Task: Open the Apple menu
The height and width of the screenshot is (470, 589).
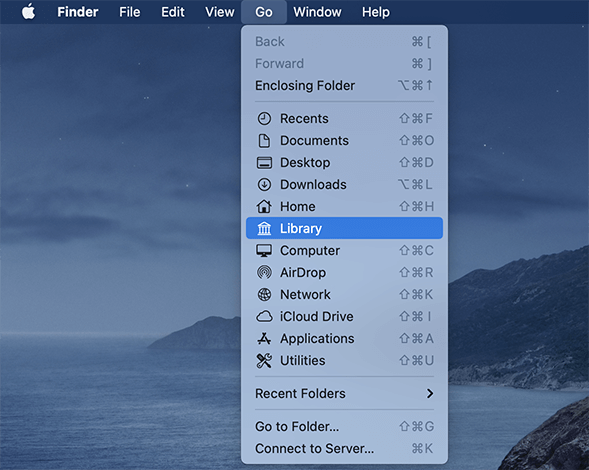Action: click(x=29, y=12)
